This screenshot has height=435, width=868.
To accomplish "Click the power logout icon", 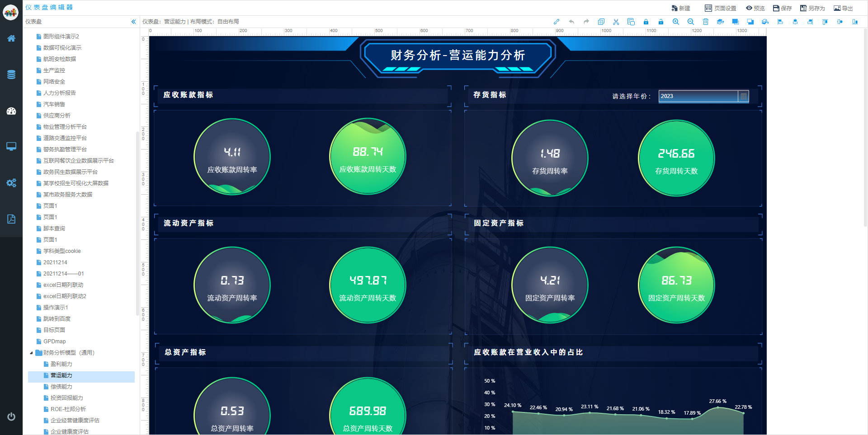I will tap(11, 416).
